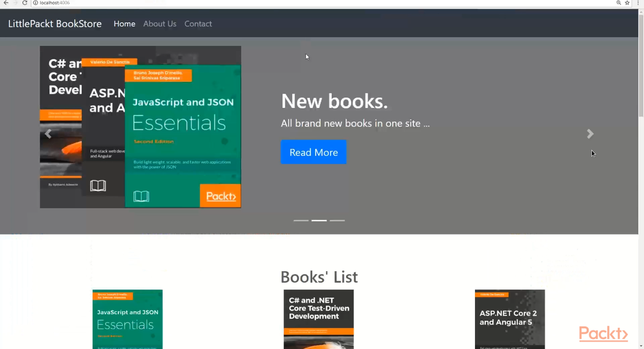Open JavaScript and JSON Essentials book thumbnail in list
The width and height of the screenshot is (644, 349).
pyautogui.click(x=128, y=319)
